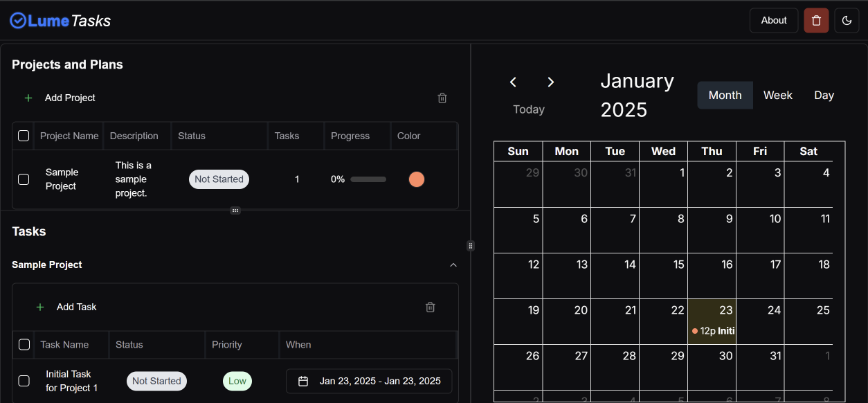The width and height of the screenshot is (868, 403).
Task: Click the orange project color swatch
Action: (x=416, y=179)
